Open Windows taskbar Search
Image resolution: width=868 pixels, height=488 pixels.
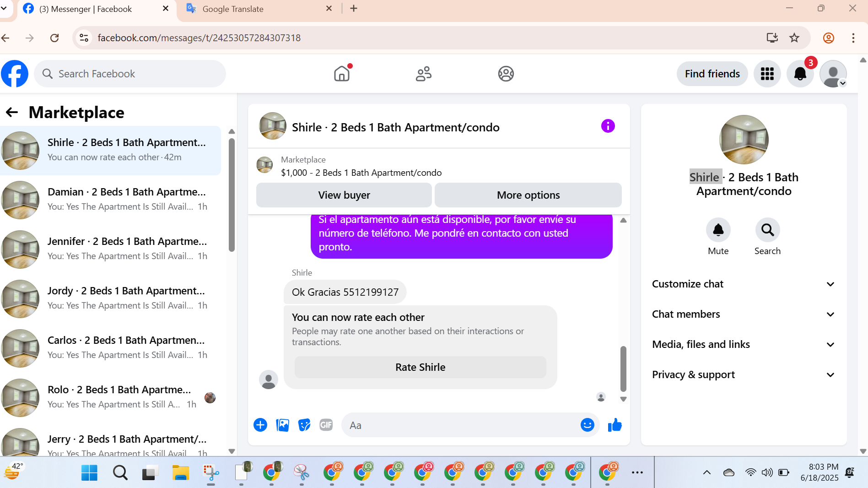pos(120,472)
